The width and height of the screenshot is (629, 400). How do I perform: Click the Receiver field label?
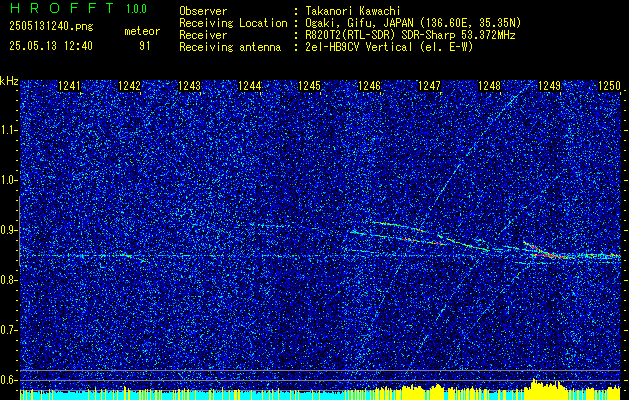tap(203, 35)
